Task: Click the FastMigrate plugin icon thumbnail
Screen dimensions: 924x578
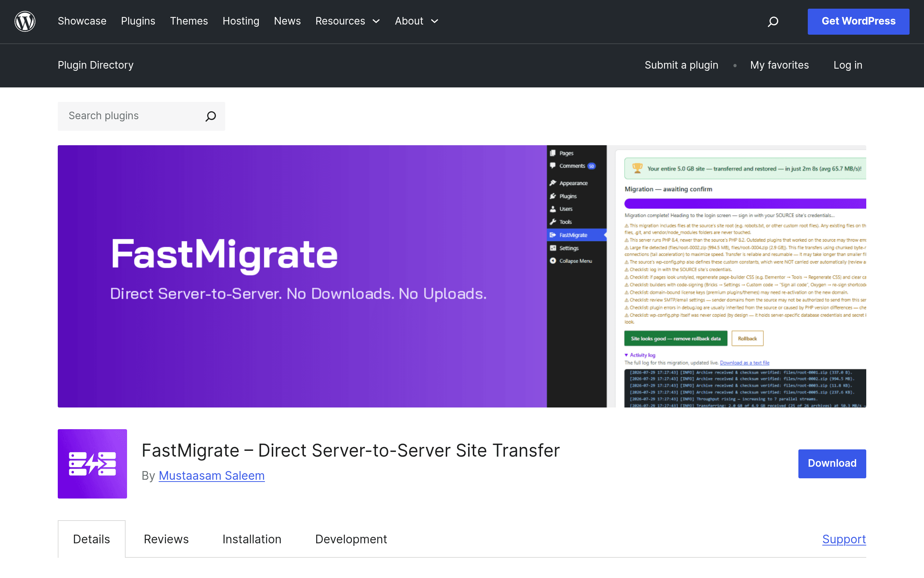Action: [92, 463]
